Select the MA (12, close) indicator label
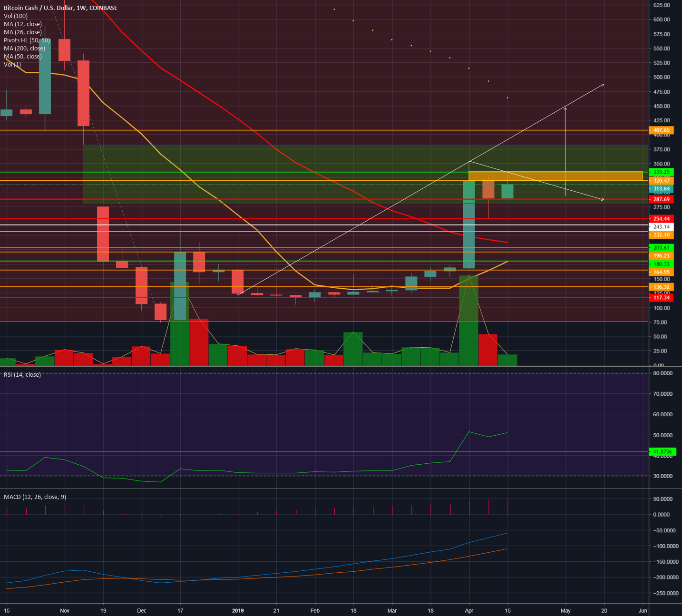The height and width of the screenshot is (616, 682). tap(22, 24)
